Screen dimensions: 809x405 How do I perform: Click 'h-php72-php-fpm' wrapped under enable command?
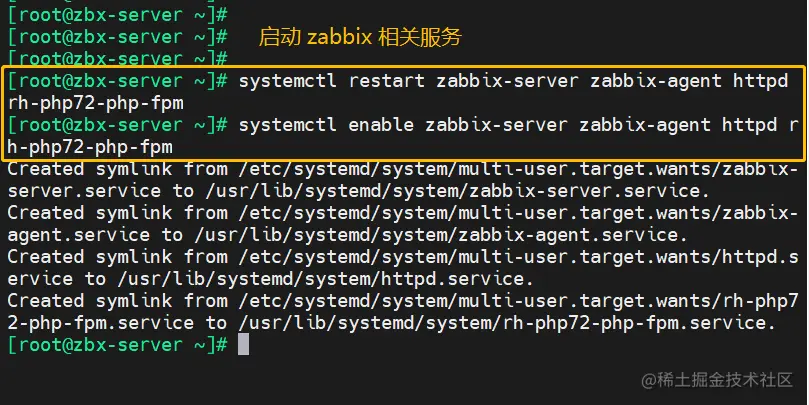point(90,147)
